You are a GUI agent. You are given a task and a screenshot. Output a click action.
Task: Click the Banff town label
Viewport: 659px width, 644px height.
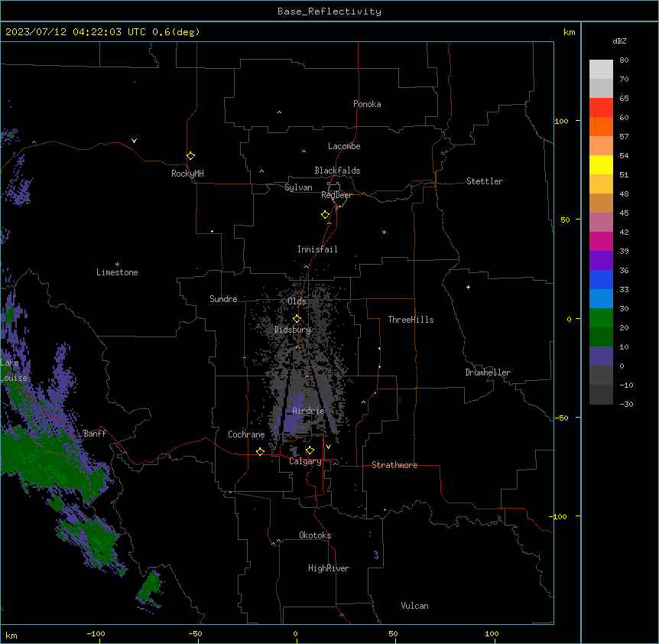95,434
